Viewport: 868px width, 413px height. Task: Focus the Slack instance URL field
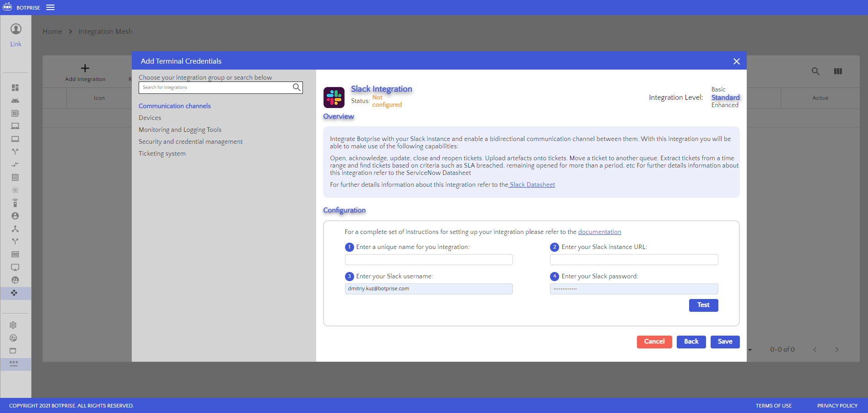(634, 260)
